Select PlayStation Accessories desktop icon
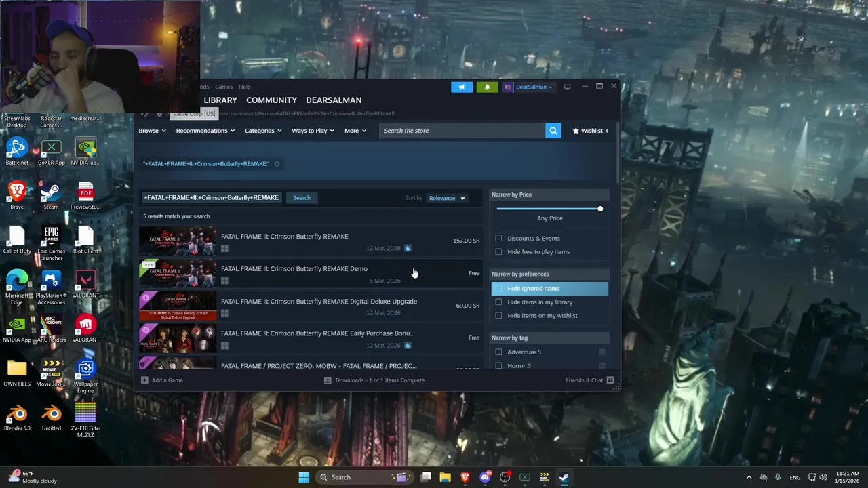This screenshot has width=868, height=488. tap(51, 287)
